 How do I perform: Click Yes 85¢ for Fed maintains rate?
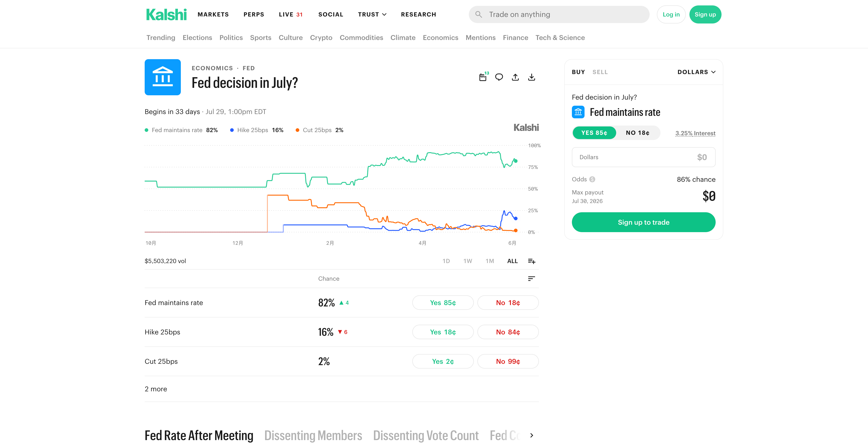point(443,303)
